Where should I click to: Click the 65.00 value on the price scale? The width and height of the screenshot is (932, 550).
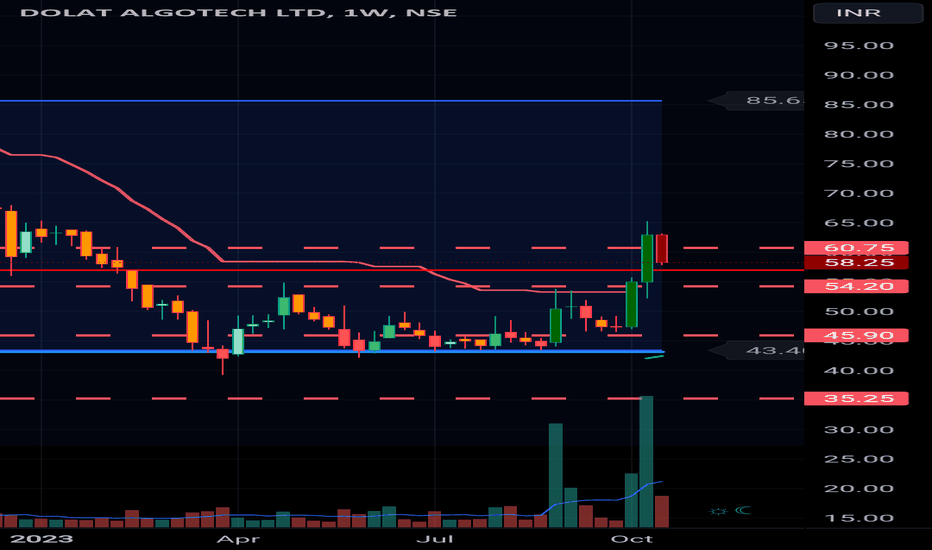pyautogui.click(x=859, y=223)
